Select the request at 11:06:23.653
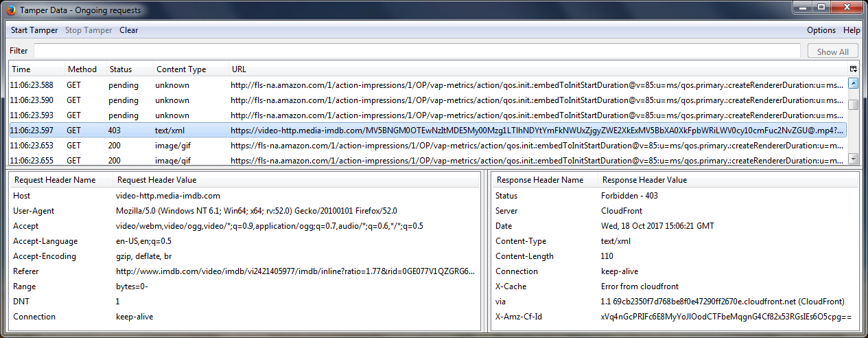Screen dimensions: 868x338 pyautogui.click(x=428, y=146)
